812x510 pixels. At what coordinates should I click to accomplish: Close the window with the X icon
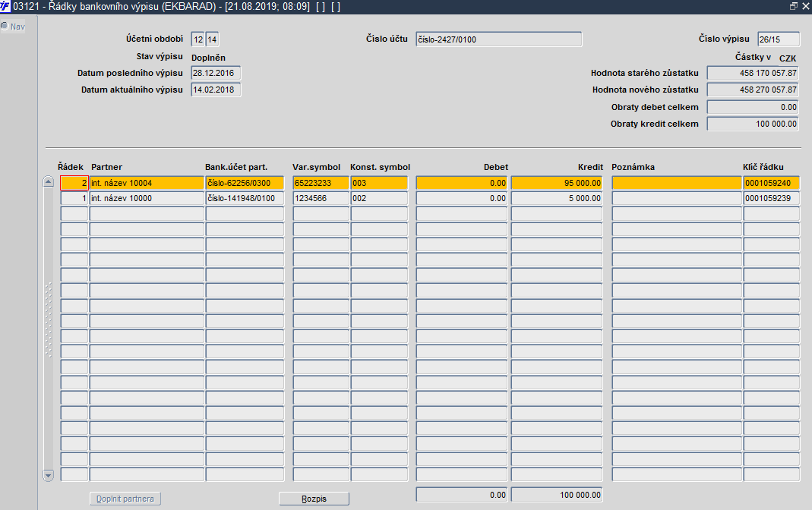point(805,6)
